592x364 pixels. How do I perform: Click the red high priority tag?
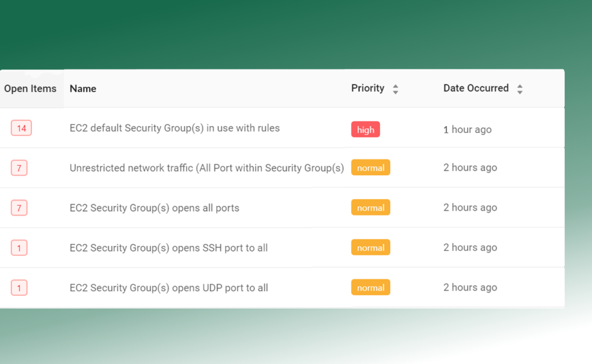[x=365, y=129]
